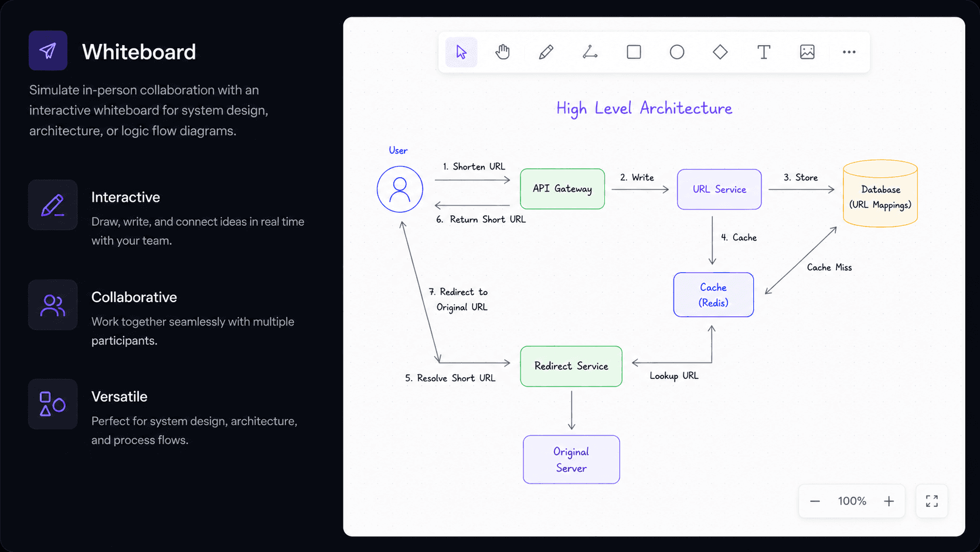Click the Redirect Service box
This screenshot has width=980, height=552.
[571, 366]
